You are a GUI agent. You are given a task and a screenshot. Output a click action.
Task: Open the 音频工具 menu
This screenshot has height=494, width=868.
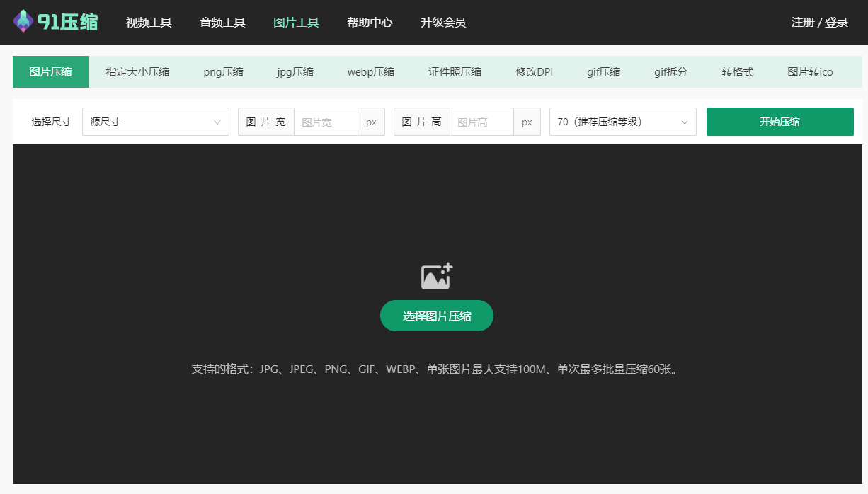click(222, 23)
